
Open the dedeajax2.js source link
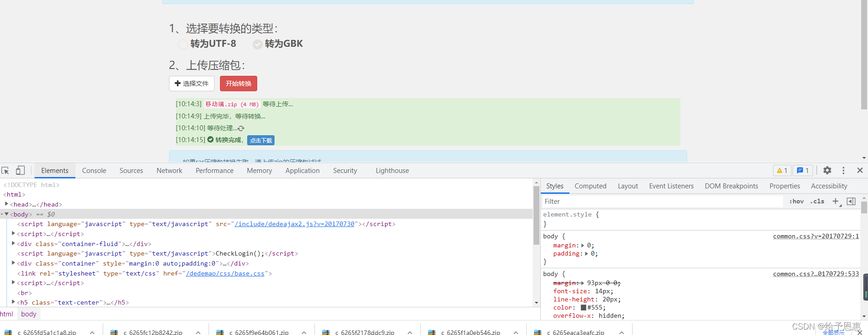pyautogui.click(x=294, y=224)
